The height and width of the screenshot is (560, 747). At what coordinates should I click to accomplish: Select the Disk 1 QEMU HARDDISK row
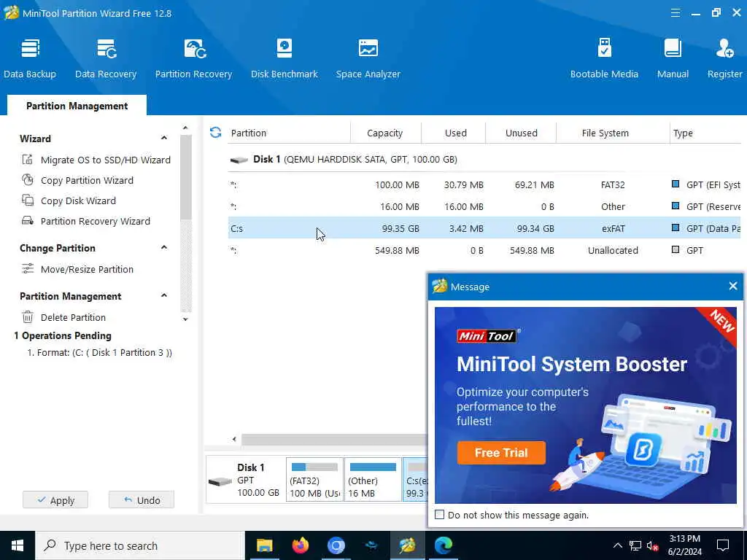(485, 160)
